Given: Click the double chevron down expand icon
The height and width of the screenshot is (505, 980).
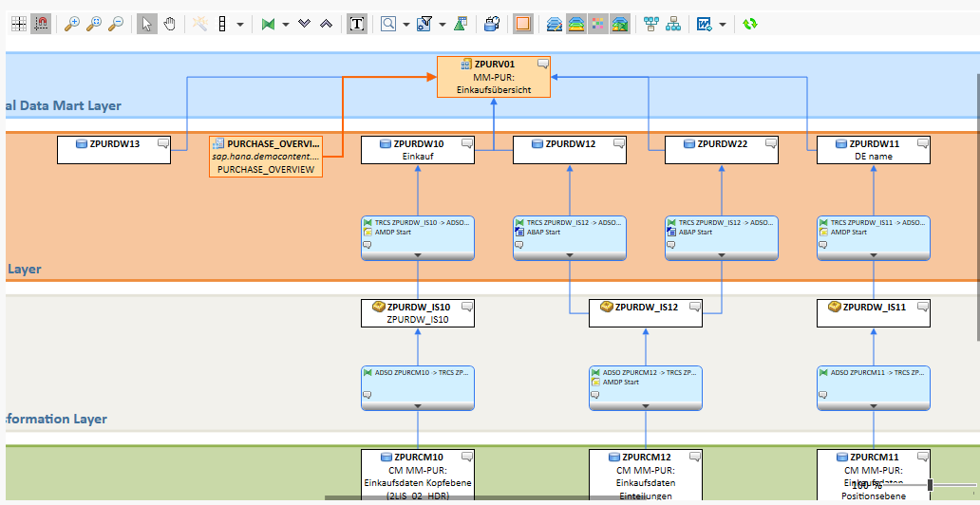Looking at the screenshot, I should pyautogui.click(x=304, y=24).
